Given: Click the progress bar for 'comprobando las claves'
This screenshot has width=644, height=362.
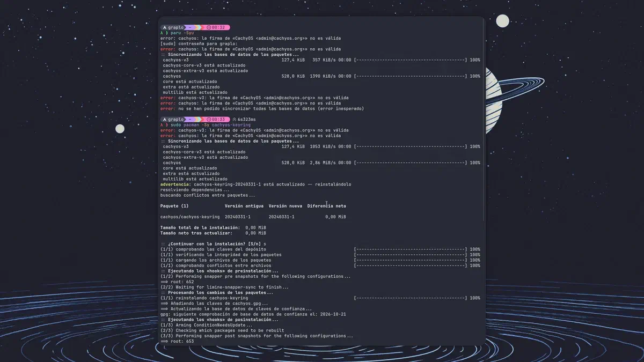Looking at the screenshot, I should (411, 249).
